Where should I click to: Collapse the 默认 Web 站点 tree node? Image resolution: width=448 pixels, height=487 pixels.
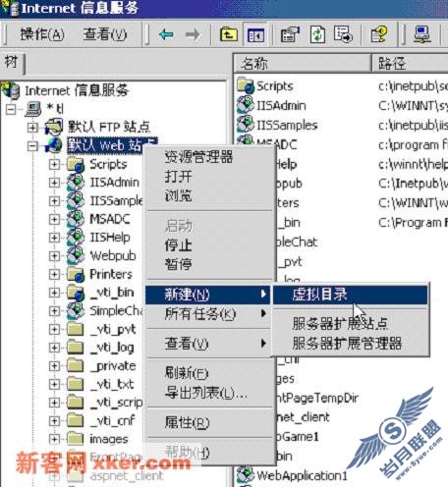[x=32, y=145]
